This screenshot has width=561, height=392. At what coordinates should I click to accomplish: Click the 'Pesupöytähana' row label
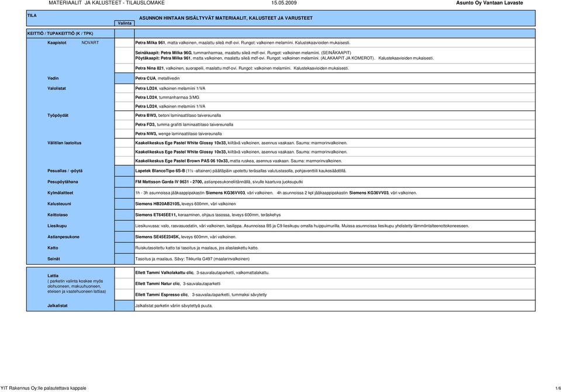tap(63, 182)
